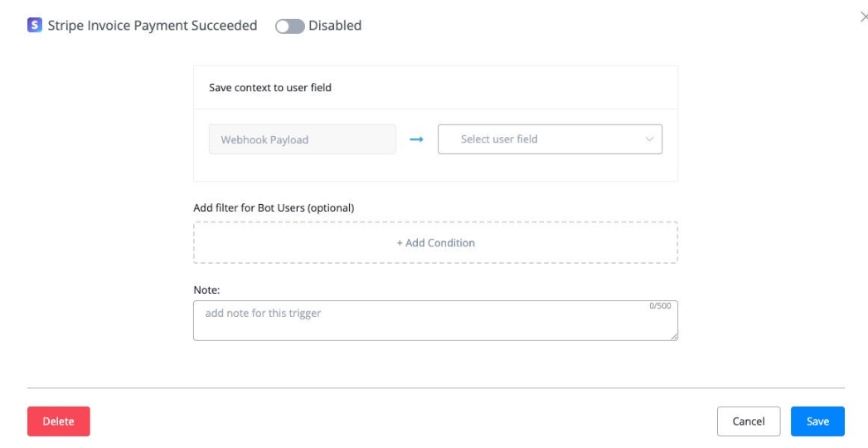
Task: Click the 'Add filter for Bot Users (optional)' label
Action: pyautogui.click(x=274, y=207)
